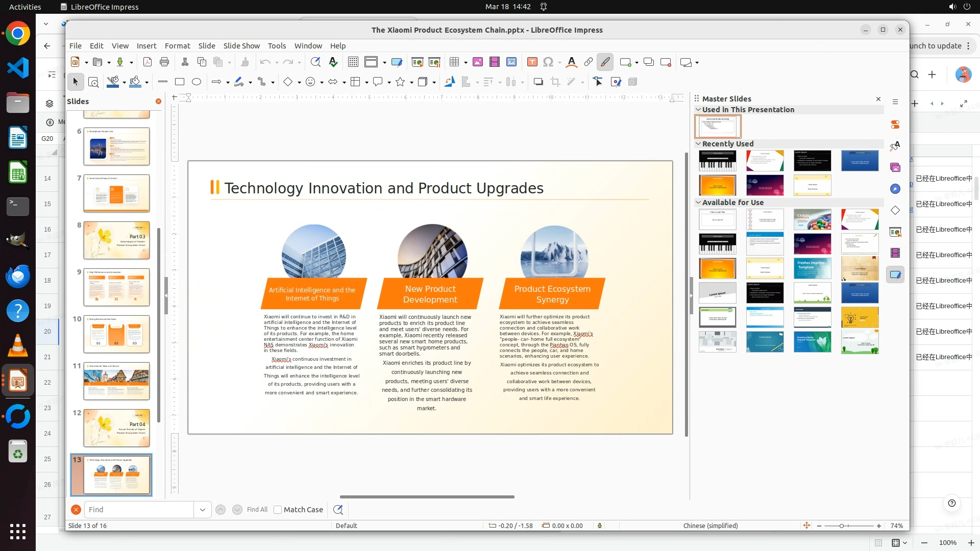
Task: Click the Crop Image tool icon
Action: point(555,82)
